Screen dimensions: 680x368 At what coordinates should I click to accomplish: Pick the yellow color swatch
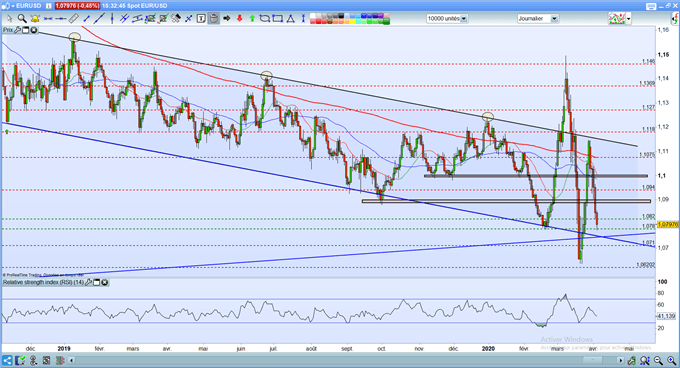(353, 21)
